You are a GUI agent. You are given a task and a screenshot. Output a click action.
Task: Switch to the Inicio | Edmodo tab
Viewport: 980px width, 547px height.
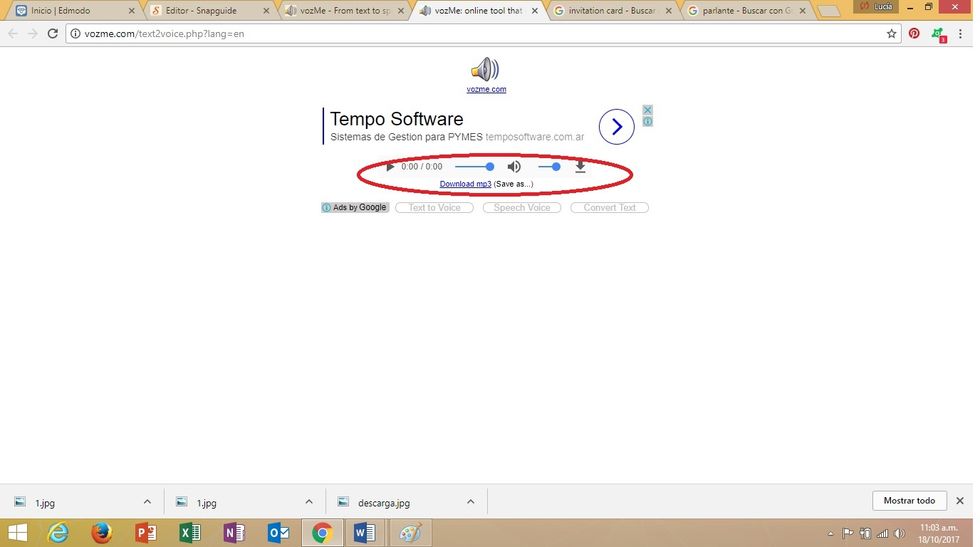coord(70,10)
